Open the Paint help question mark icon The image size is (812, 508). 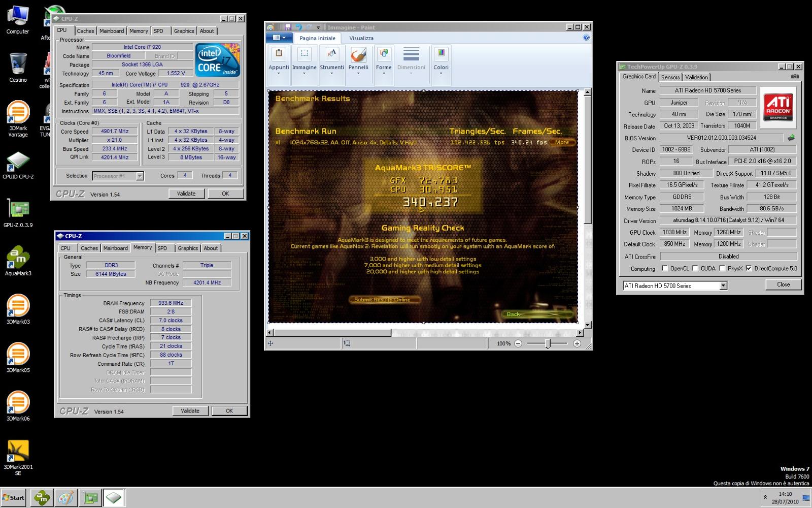click(586, 38)
